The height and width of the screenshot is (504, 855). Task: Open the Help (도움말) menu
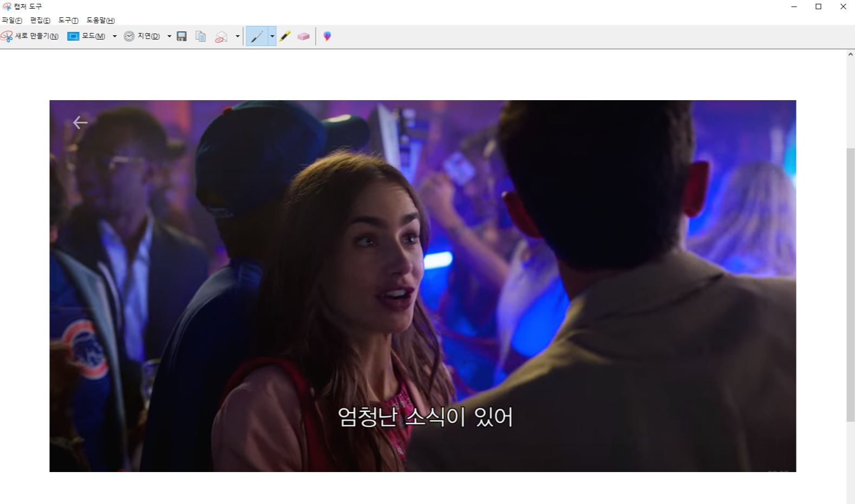101,20
